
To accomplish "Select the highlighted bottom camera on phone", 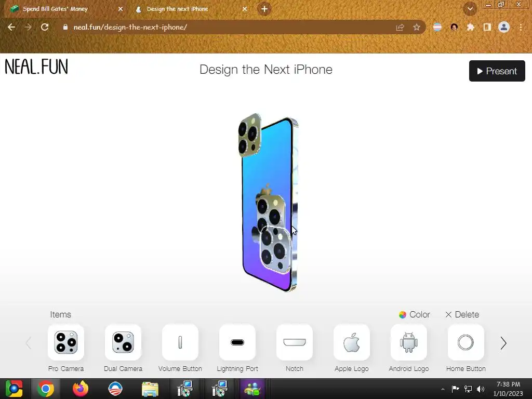I will tap(275, 250).
